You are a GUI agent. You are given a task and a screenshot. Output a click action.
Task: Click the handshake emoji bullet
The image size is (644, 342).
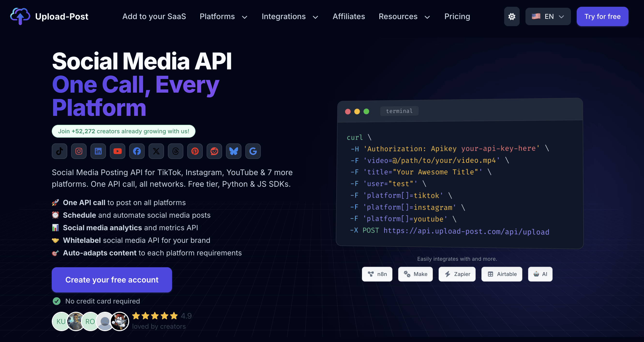(55, 240)
